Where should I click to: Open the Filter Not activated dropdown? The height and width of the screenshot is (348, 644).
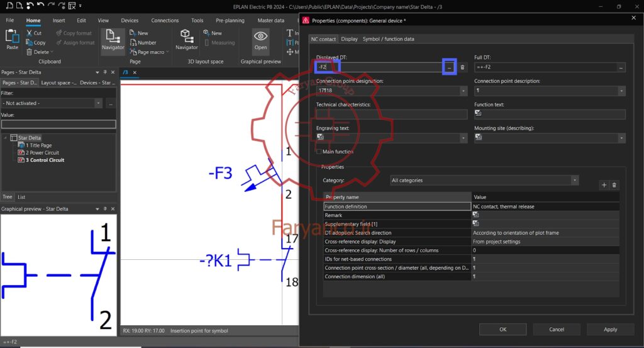click(x=52, y=103)
